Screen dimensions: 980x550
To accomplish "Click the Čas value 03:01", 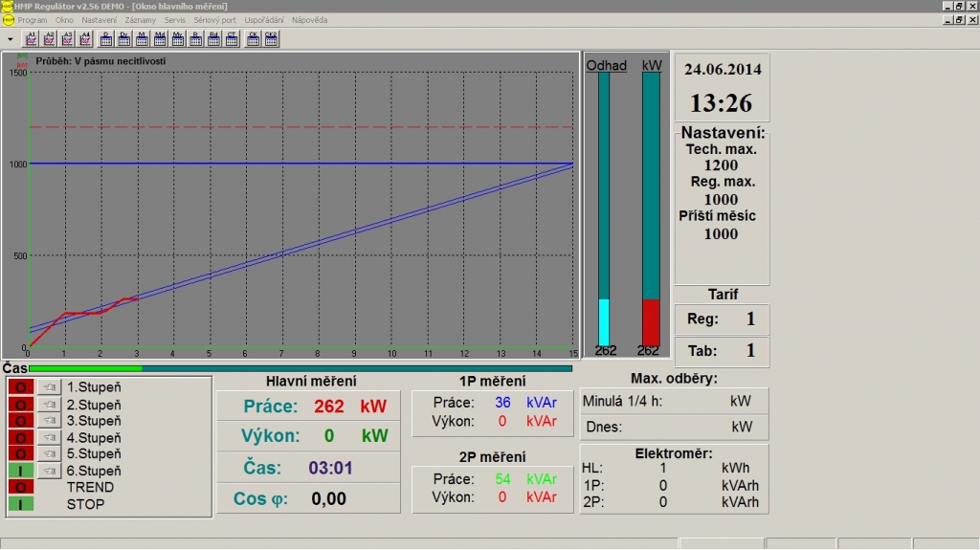I will (x=330, y=468).
